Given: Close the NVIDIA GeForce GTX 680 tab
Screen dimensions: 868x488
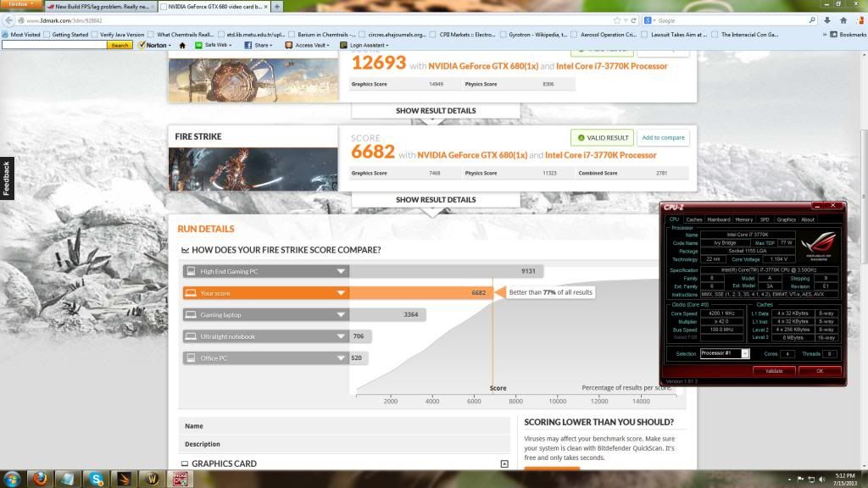Looking at the screenshot, I should pos(265,7).
